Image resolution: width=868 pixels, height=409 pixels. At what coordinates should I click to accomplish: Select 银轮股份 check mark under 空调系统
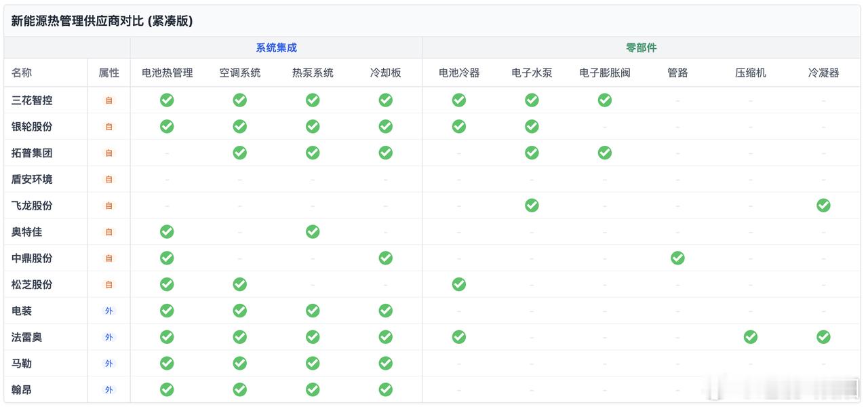coord(240,126)
